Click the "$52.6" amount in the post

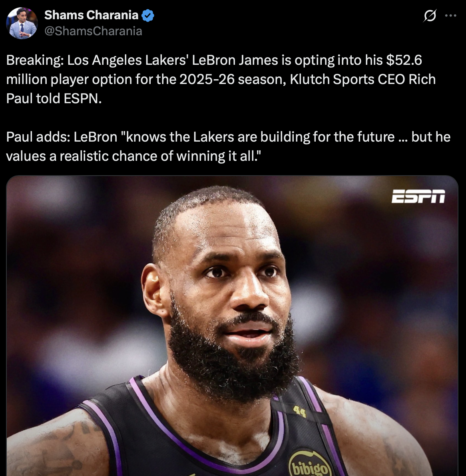(404, 60)
